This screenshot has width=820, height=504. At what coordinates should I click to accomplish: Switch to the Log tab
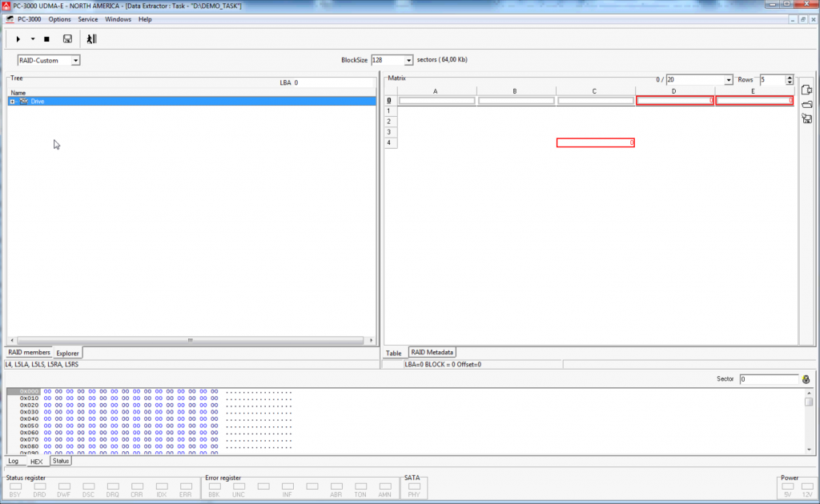(x=14, y=461)
